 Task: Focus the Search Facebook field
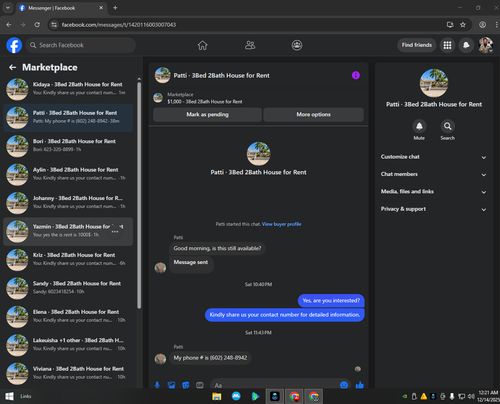pos(81,45)
